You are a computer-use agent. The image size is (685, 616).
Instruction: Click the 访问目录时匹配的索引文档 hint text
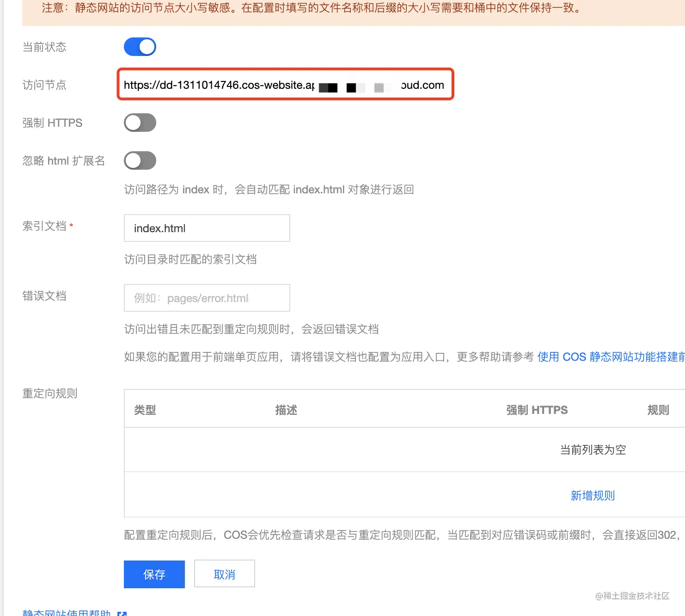[190, 259]
